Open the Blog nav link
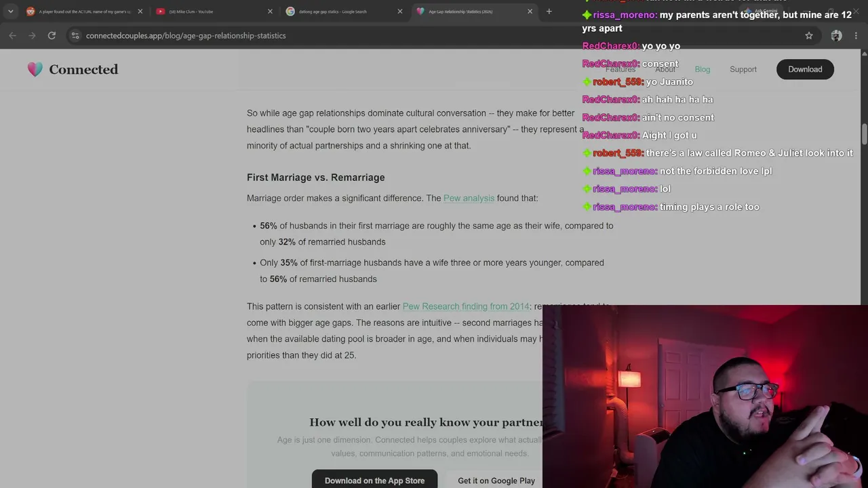Viewport: 868px width, 488px height. point(703,69)
